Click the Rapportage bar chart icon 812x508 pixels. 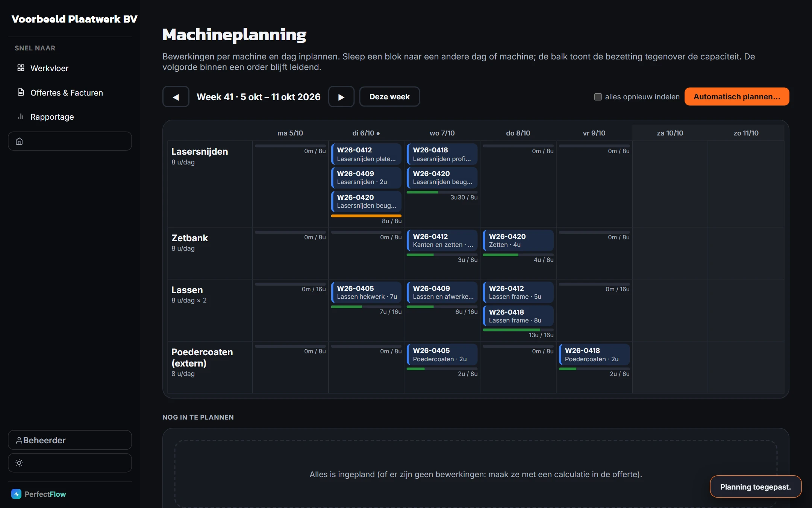(21, 117)
